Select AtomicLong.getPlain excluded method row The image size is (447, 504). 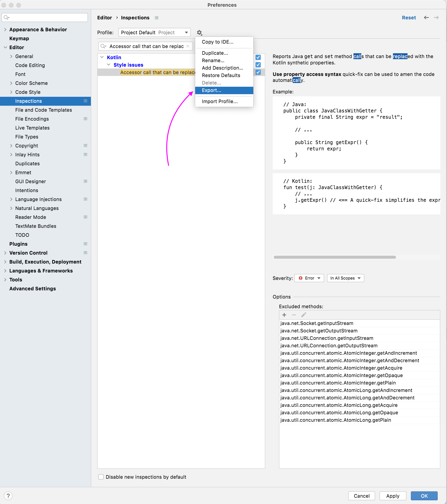coord(359,420)
